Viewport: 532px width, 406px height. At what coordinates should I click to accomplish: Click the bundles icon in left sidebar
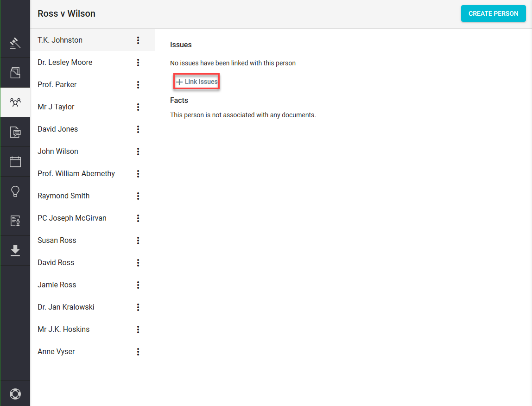[x=15, y=73]
